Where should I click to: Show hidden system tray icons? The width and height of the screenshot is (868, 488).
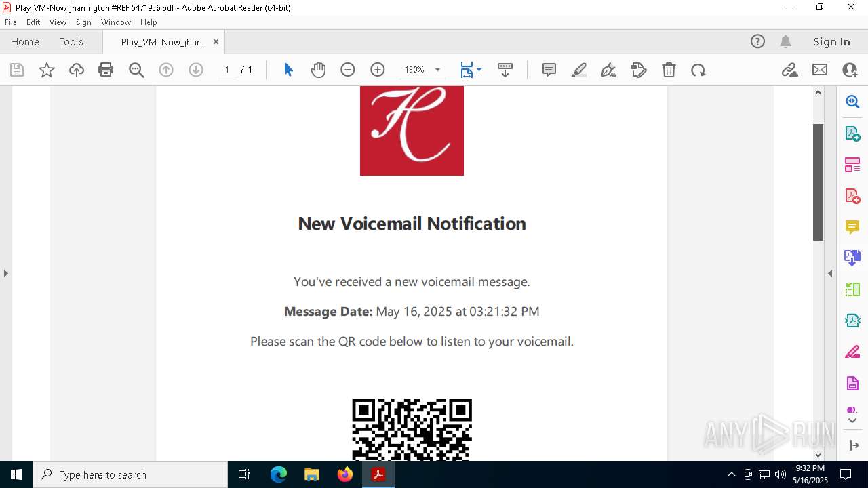[731, 474]
